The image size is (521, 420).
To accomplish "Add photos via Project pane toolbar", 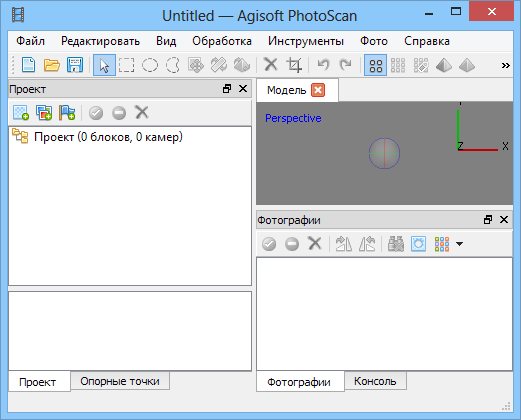I will point(44,113).
